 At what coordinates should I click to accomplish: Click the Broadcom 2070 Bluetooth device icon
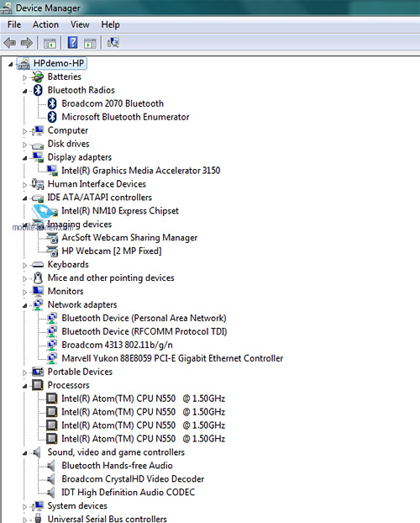pyautogui.click(x=52, y=103)
